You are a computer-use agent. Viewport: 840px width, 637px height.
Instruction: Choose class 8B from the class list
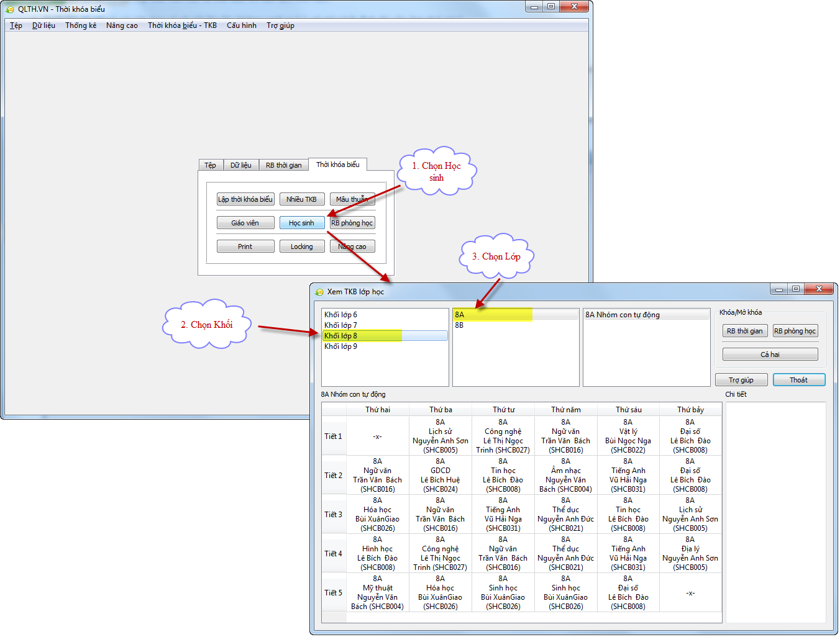tap(459, 325)
